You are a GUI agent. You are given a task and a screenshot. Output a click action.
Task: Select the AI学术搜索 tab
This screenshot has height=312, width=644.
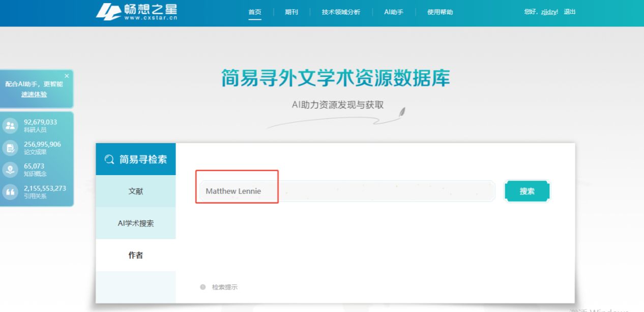pyautogui.click(x=136, y=223)
